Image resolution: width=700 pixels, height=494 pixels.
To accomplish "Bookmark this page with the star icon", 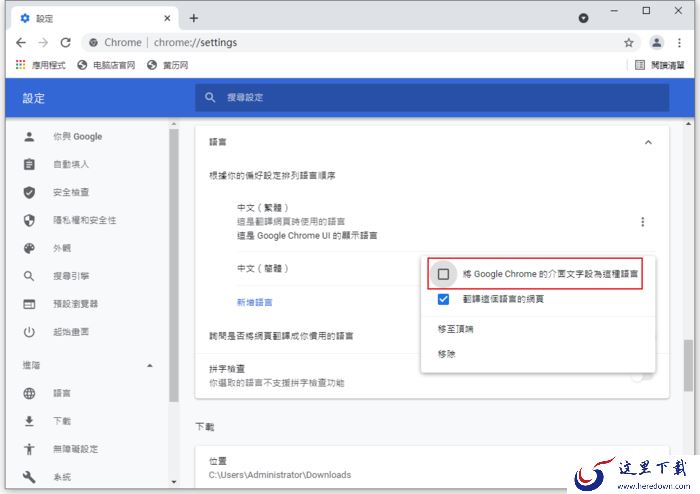I will point(629,42).
